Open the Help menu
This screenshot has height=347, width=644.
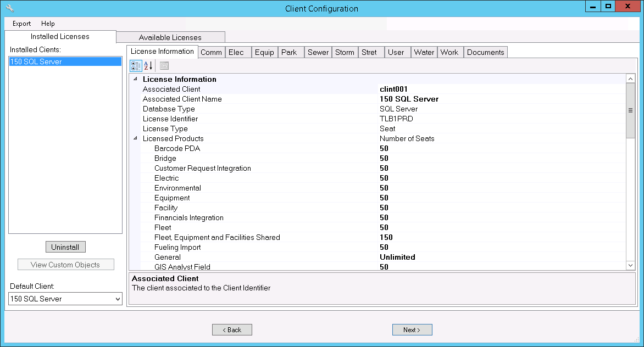[48, 24]
